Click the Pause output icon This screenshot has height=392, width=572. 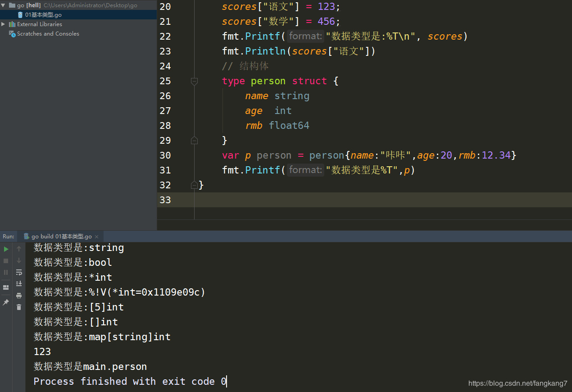click(x=6, y=272)
